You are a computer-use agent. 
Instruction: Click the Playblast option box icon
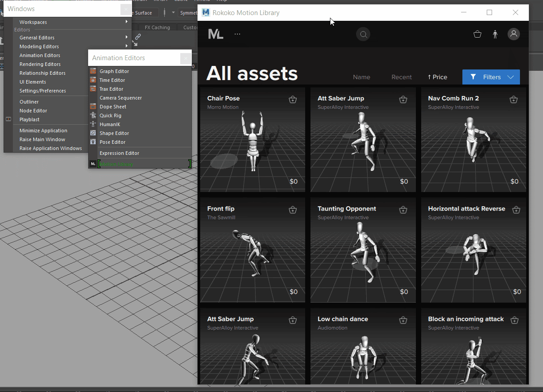8,119
